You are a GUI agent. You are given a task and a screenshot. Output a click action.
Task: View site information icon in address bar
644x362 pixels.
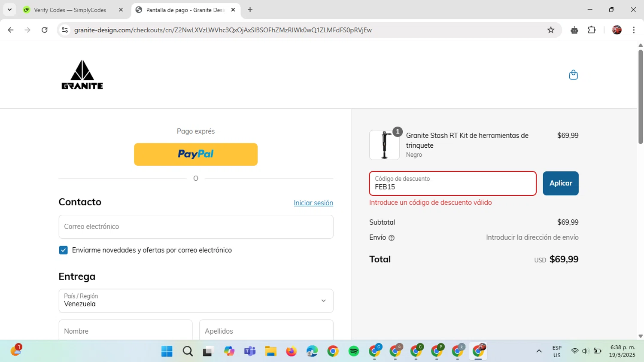click(x=65, y=30)
